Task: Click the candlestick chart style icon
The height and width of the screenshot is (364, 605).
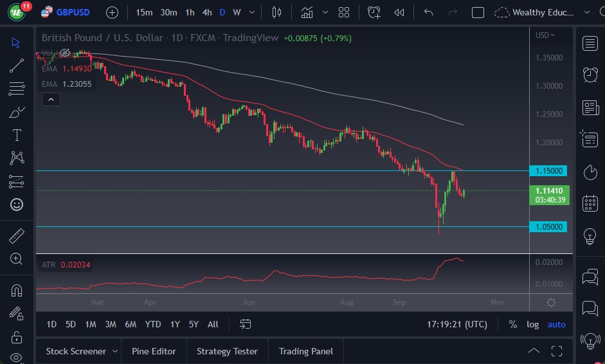Action: [277, 12]
